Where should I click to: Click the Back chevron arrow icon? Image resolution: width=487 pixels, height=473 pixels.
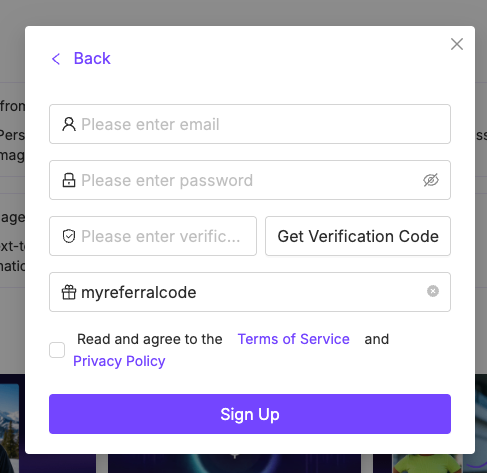(x=56, y=59)
